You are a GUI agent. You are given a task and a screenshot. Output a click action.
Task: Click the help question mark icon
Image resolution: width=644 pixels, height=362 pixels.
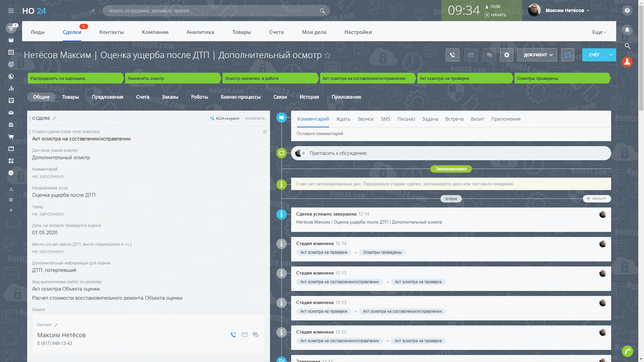click(x=627, y=10)
